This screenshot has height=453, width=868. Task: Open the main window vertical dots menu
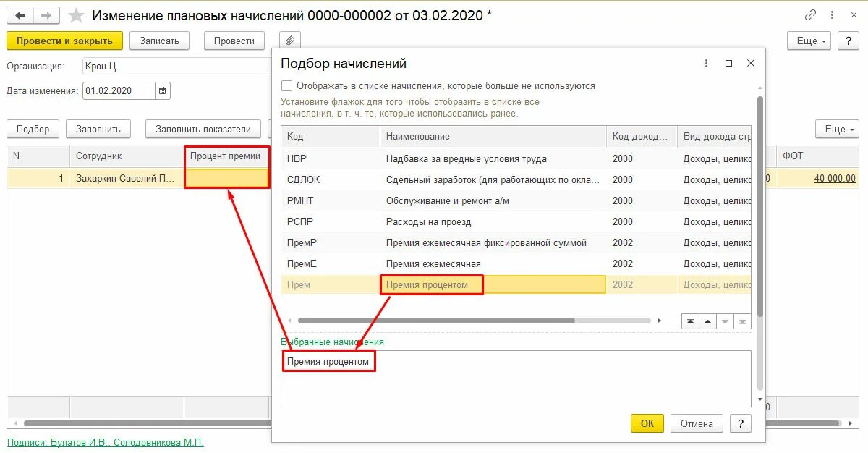coord(831,15)
